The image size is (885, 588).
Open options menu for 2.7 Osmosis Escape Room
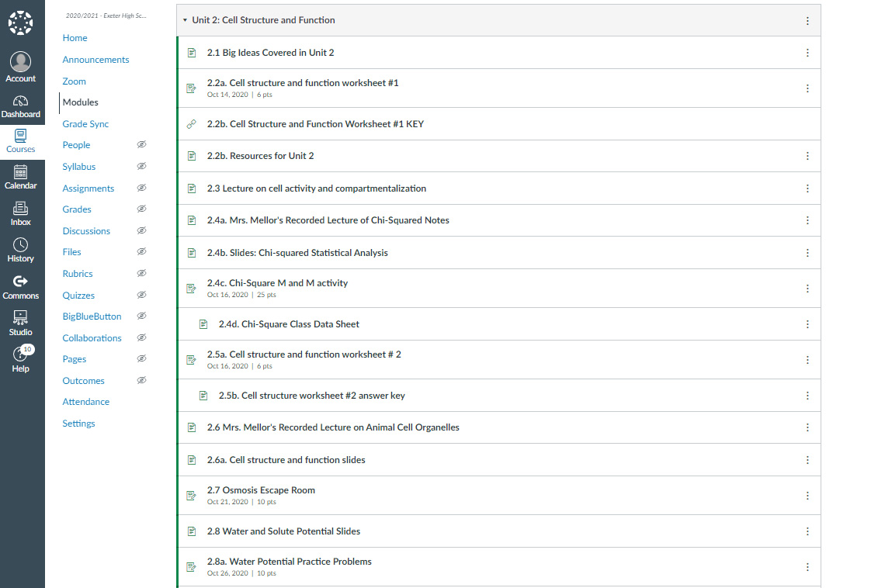click(x=807, y=496)
